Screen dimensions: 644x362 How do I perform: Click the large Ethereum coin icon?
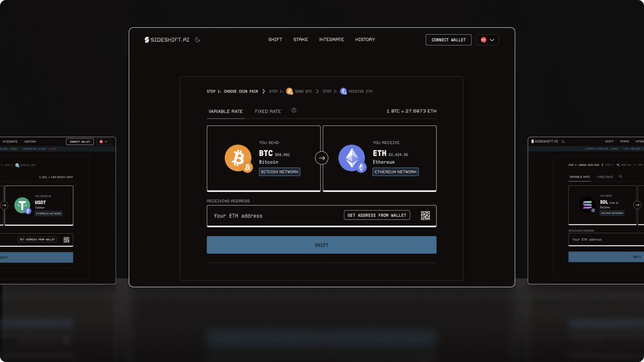(352, 158)
